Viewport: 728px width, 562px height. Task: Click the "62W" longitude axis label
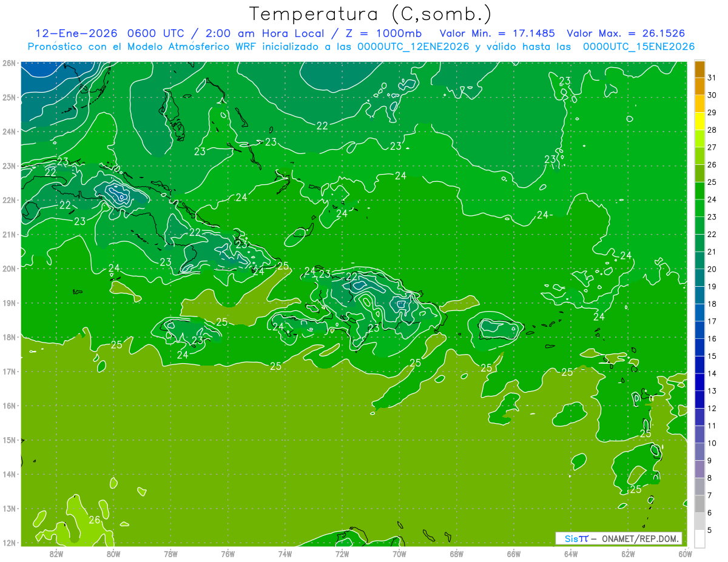628,554
